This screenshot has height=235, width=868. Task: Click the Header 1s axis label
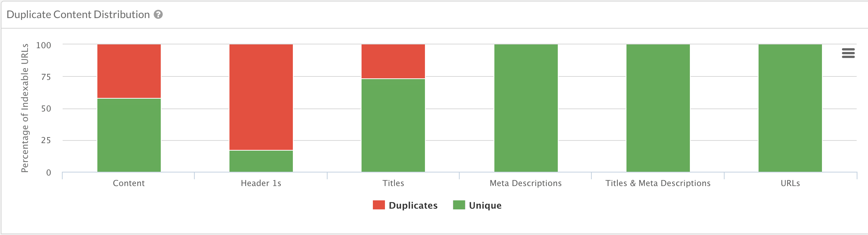(x=261, y=183)
